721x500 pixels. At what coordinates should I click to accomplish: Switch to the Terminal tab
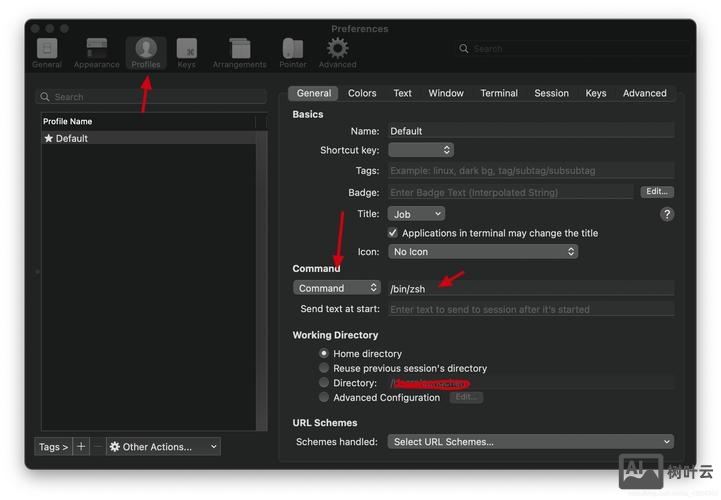click(x=498, y=93)
